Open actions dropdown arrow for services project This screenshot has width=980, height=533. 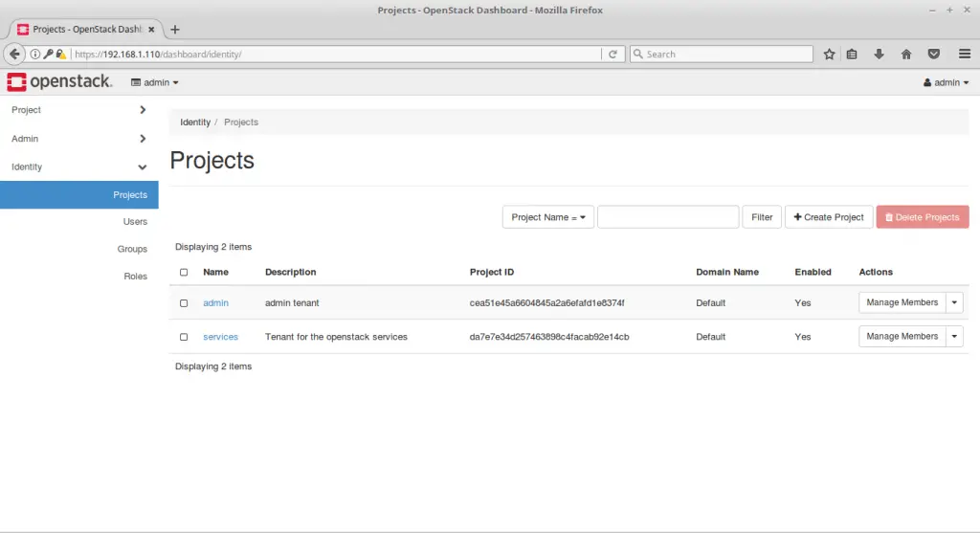point(954,336)
